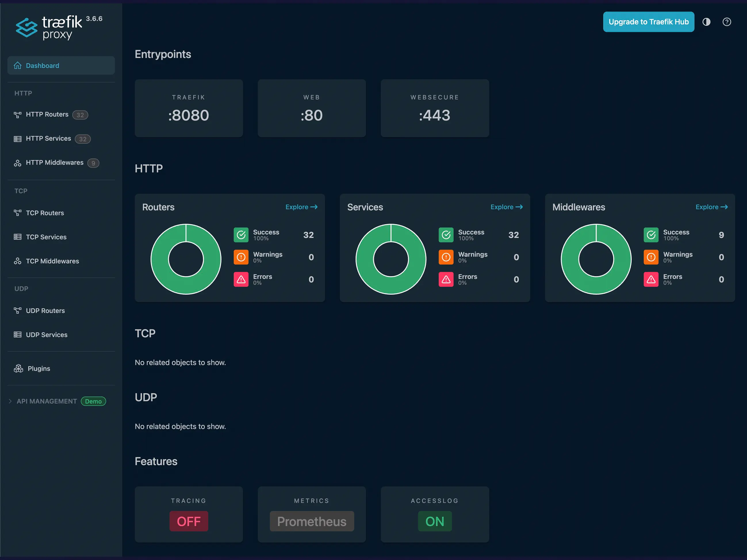This screenshot has height=560, width=747.
Task: Open Plugins via its sidebar icon
Action: coord(18,368)
